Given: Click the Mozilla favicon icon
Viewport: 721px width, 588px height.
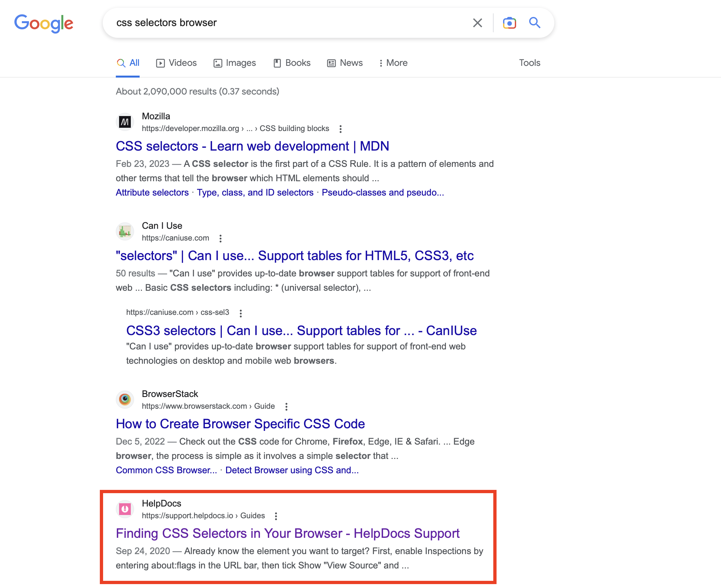Looking at the screenshot, I should 125,122.
